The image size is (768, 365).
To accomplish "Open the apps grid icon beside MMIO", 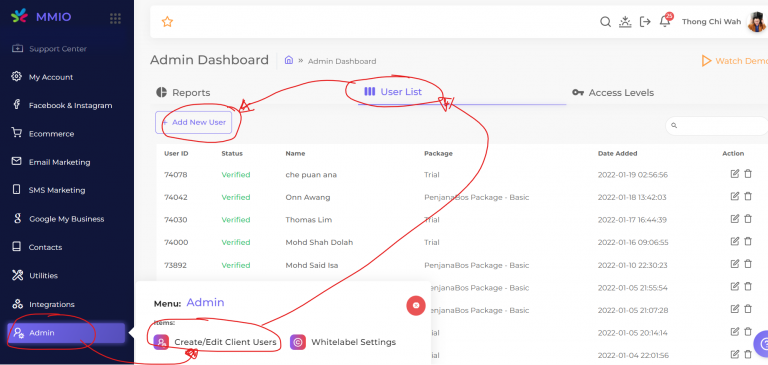I will pos(115,19).
